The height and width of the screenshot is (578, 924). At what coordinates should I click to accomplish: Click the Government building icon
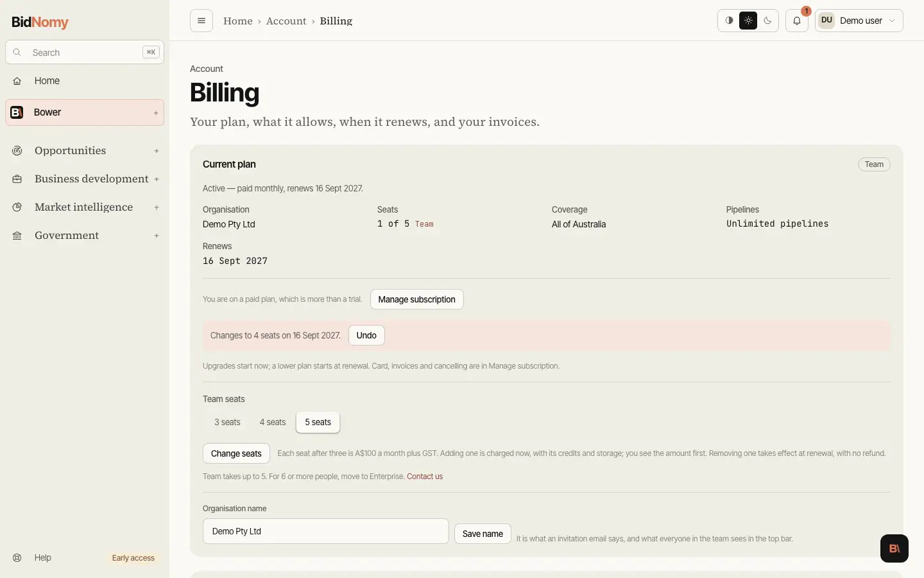point(17,236)
